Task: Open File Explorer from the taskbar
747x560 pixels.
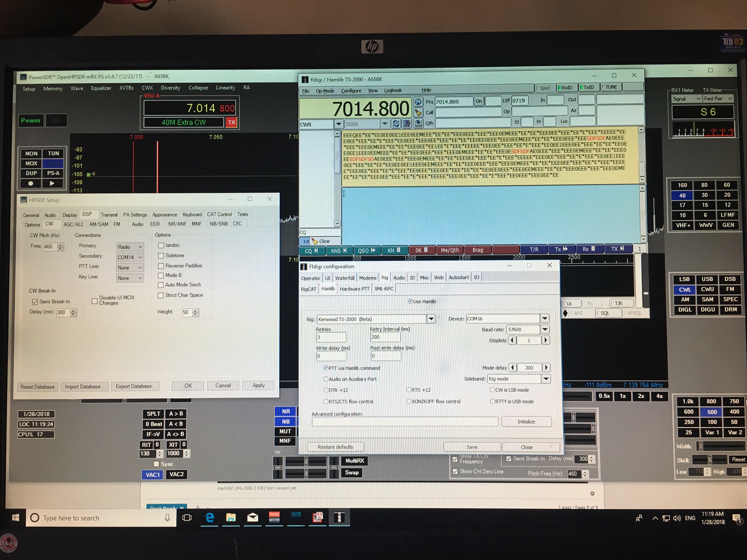Action: click(x=231, y=517)
